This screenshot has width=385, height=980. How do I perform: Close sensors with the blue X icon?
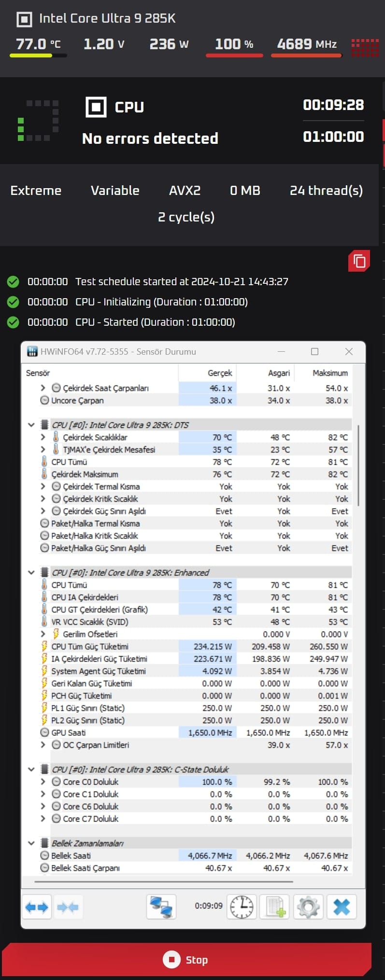point(342,907)
